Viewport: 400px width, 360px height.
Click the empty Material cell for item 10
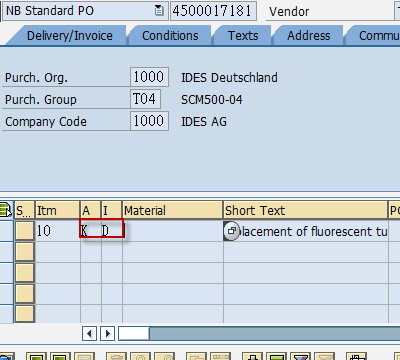coord(172,231)
